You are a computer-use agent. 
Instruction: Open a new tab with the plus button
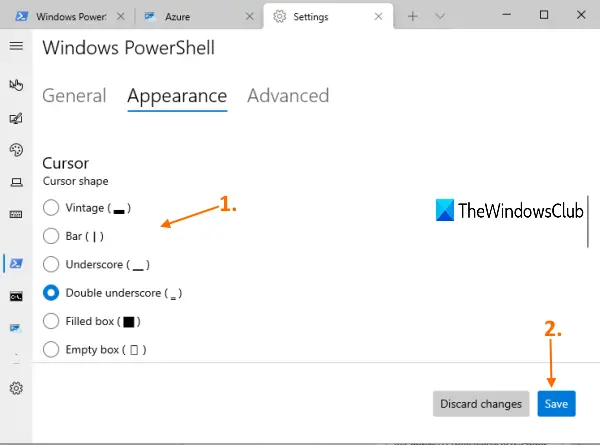pos(412,16)
